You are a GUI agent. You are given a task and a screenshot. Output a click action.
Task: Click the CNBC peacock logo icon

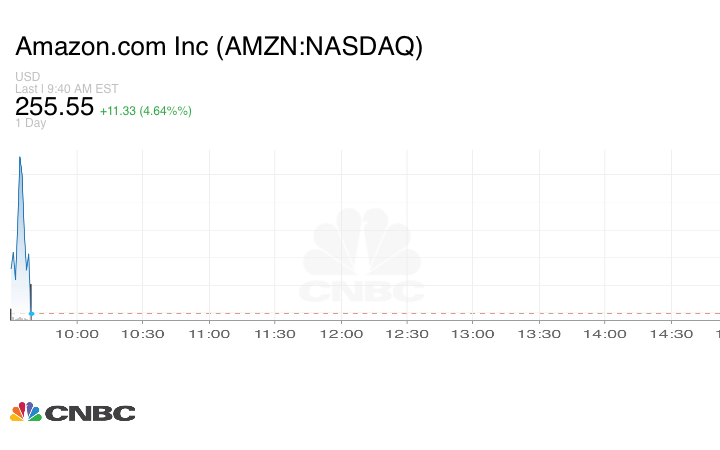[x=26, y=412]
